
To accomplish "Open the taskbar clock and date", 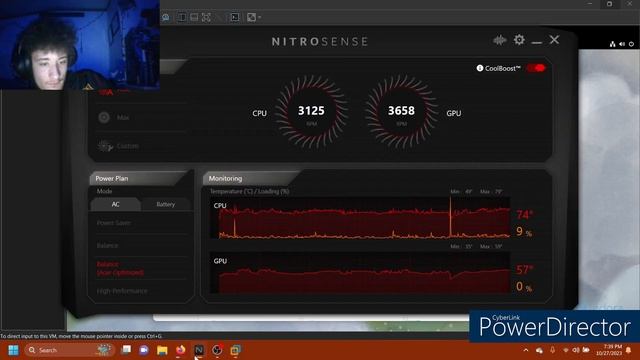I will click(x=609, y=350).
